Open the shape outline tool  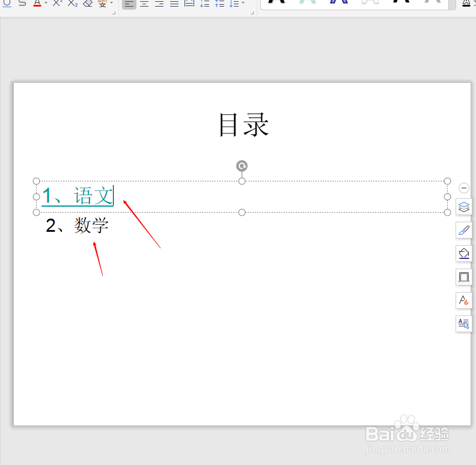point(463,277)
